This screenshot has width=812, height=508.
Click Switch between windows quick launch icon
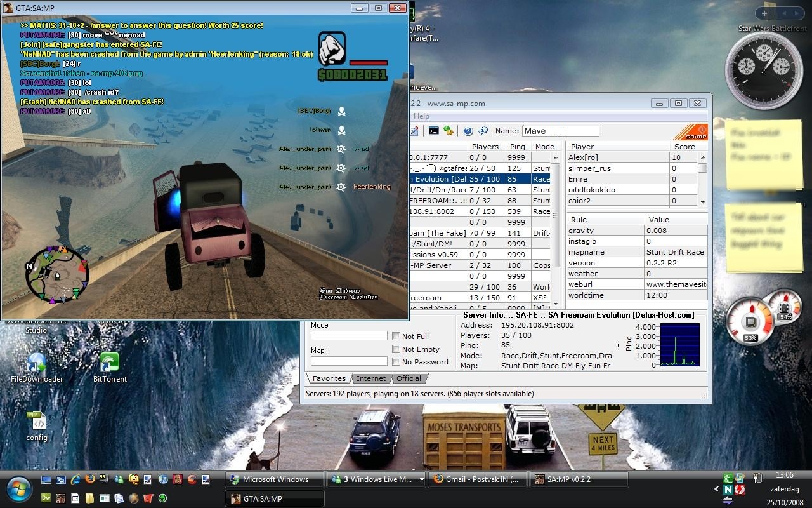[x=61, y=479]
